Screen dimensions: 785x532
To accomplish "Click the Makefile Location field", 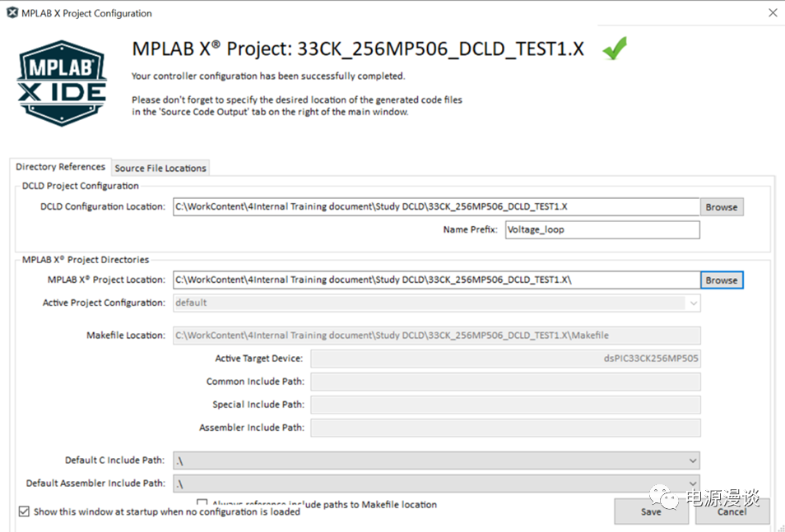I will coord(436,335).
